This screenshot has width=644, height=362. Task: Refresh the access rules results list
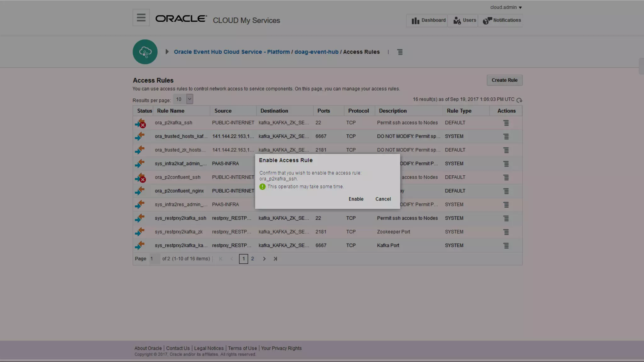(x=519, y=100)
